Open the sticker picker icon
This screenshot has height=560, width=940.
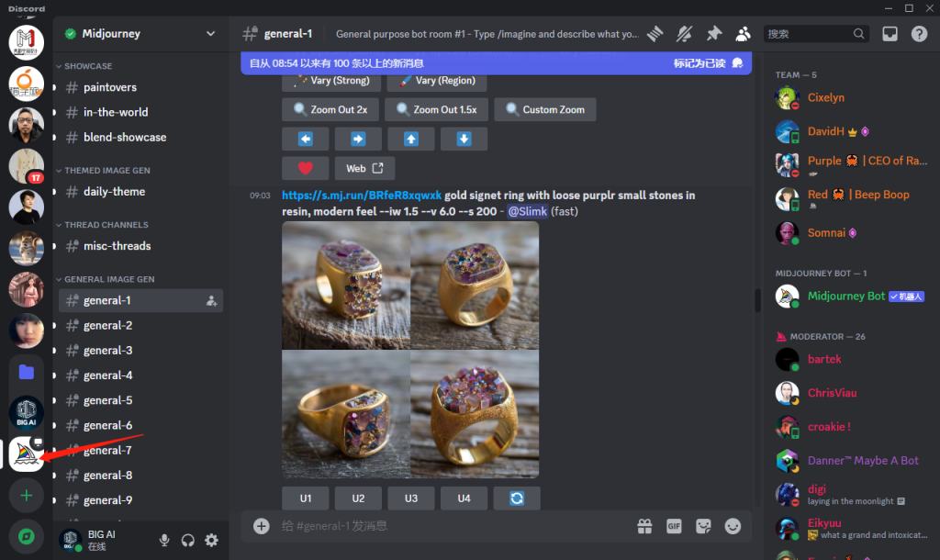pos(703,526)
